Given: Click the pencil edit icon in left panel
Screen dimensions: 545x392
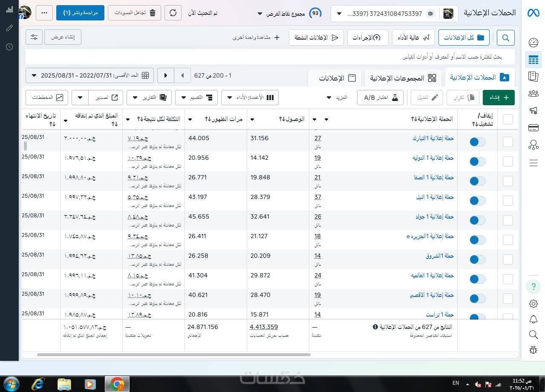Looking at the screenshot, I should coord(9,28).
